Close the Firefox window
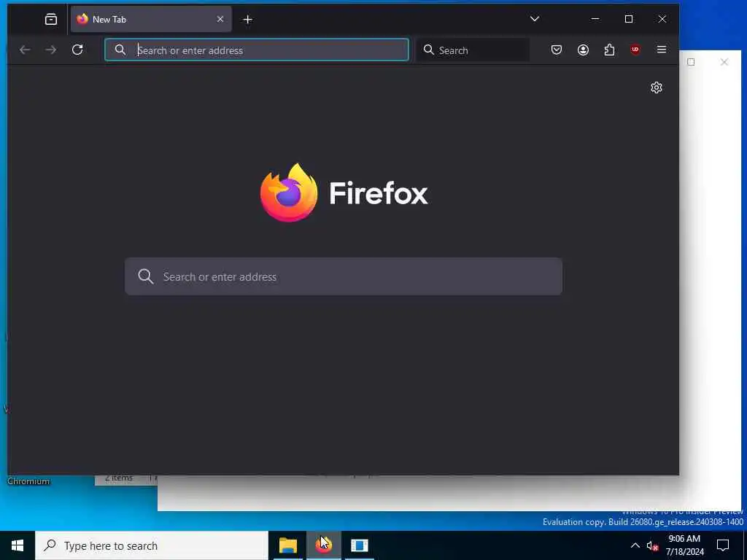Screen dimensions: 747x560 pos(662,19)
